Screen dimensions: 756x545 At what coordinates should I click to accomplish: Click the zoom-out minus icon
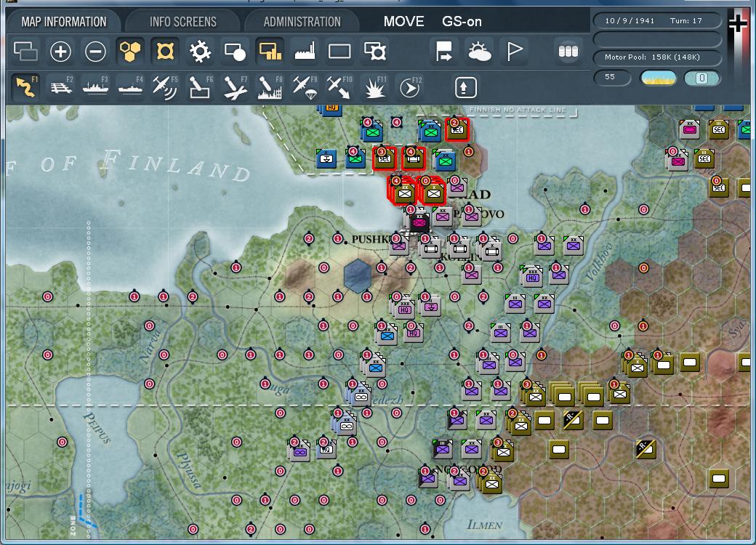pos(95,51)
